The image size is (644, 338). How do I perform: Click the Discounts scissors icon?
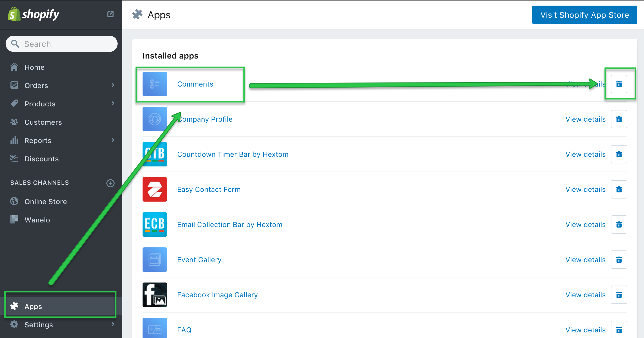point(14,158)
